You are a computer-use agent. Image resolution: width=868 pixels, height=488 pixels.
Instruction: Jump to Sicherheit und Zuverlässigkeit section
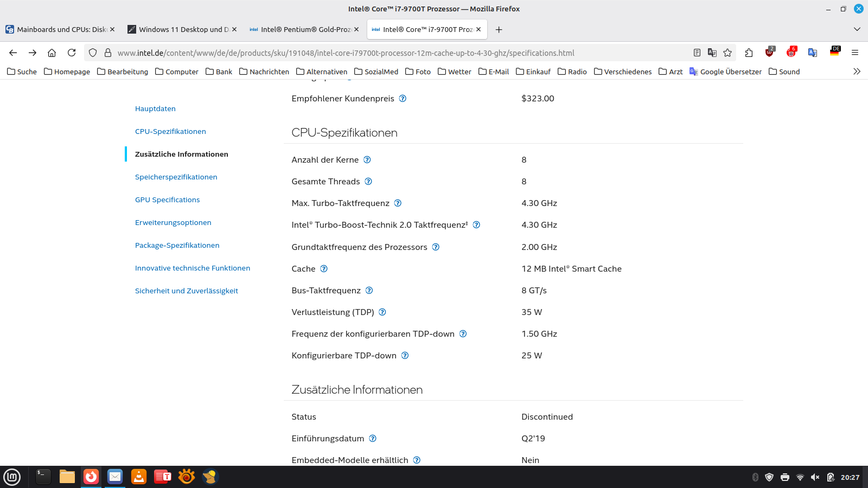coord(186,291)
